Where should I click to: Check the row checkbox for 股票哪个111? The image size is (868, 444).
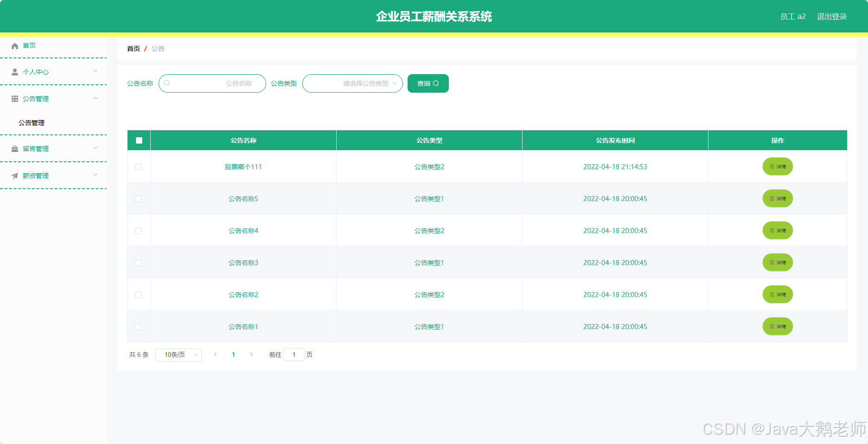click(x=138, y=167)
